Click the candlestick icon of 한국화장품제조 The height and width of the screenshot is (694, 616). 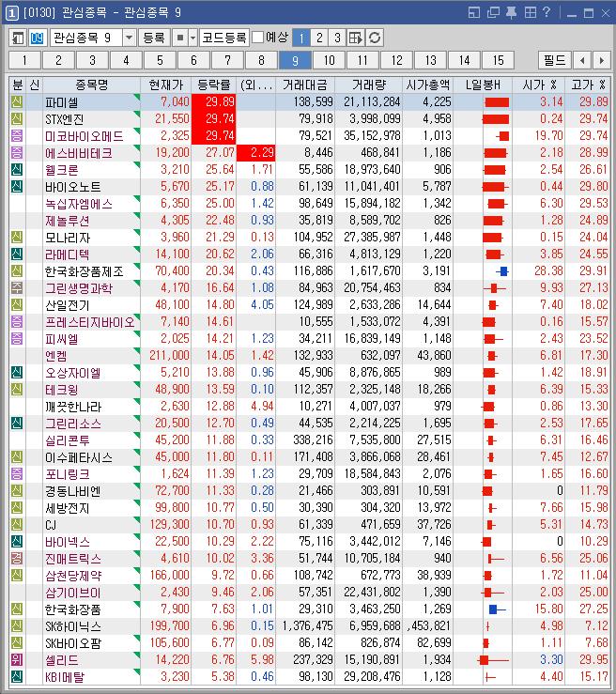click(501, 271)
